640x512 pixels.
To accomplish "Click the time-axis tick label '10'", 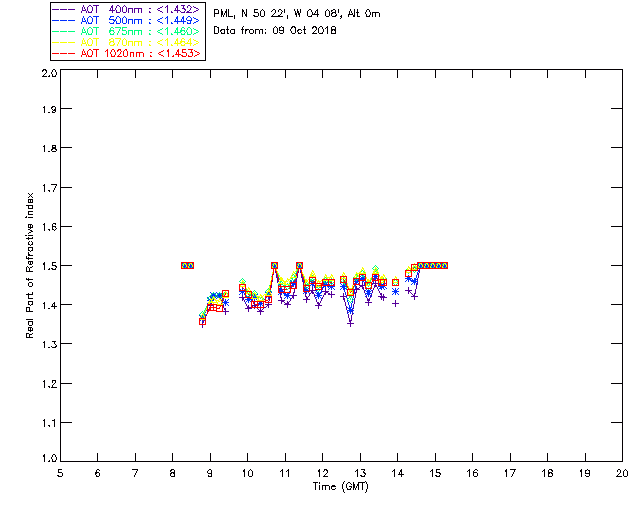I will (247, 473).
